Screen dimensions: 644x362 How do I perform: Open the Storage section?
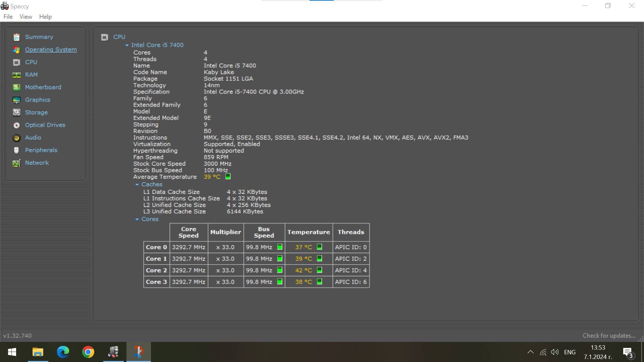[x=36, y=112]
